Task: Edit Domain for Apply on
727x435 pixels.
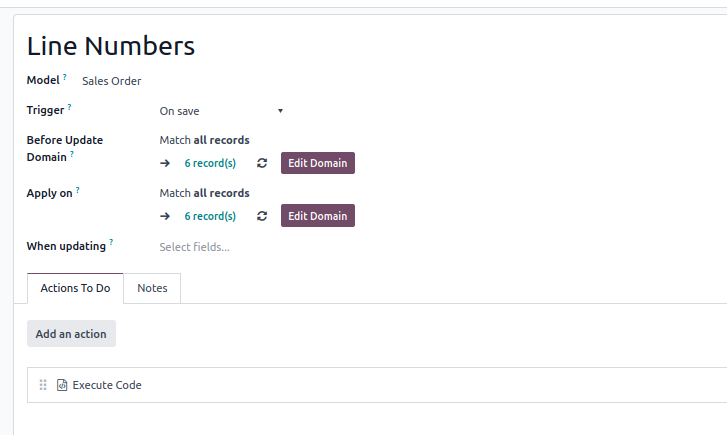Action: pyautogui.click(x=318, y=216)
